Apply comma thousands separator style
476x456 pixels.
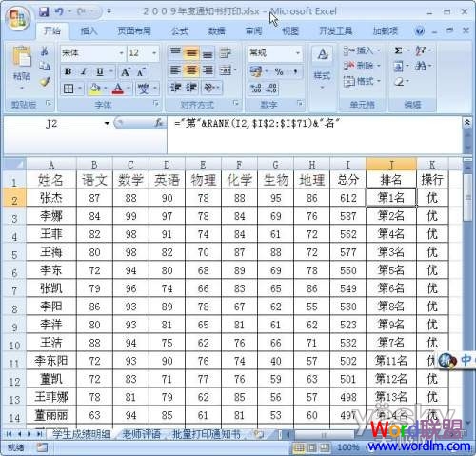[x=295, y=72]
